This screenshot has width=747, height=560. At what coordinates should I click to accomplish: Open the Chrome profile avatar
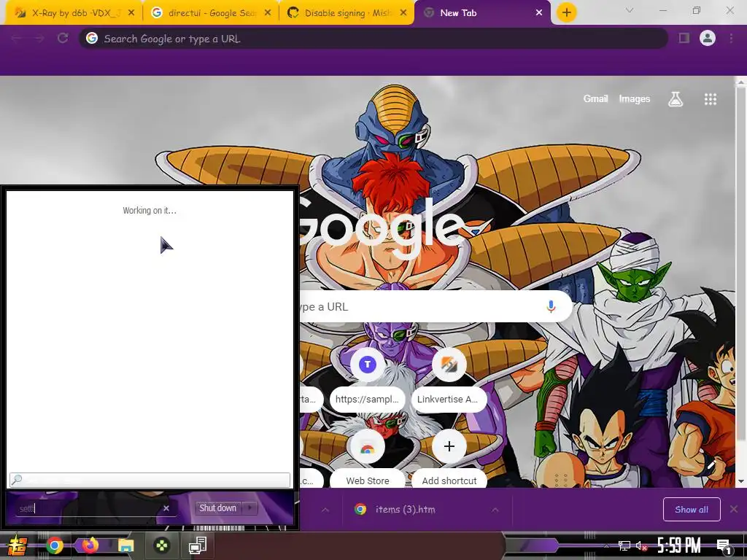coord(708,38)
